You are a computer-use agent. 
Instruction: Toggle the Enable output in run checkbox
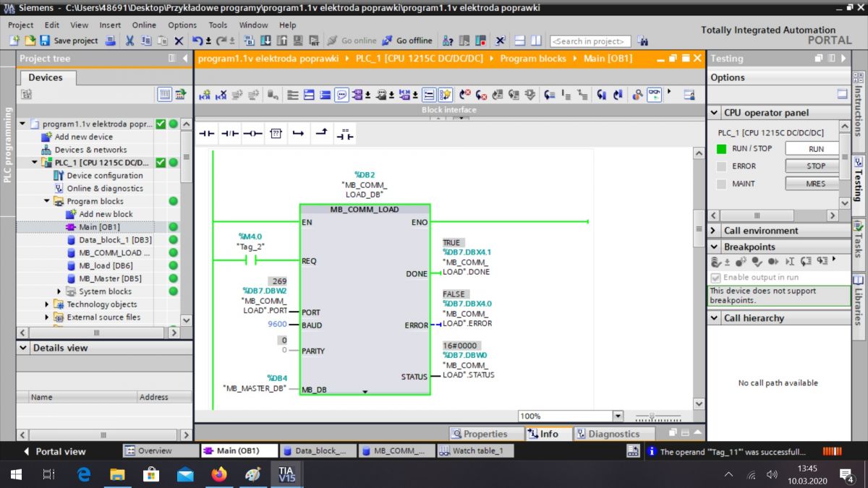(716, 278)
